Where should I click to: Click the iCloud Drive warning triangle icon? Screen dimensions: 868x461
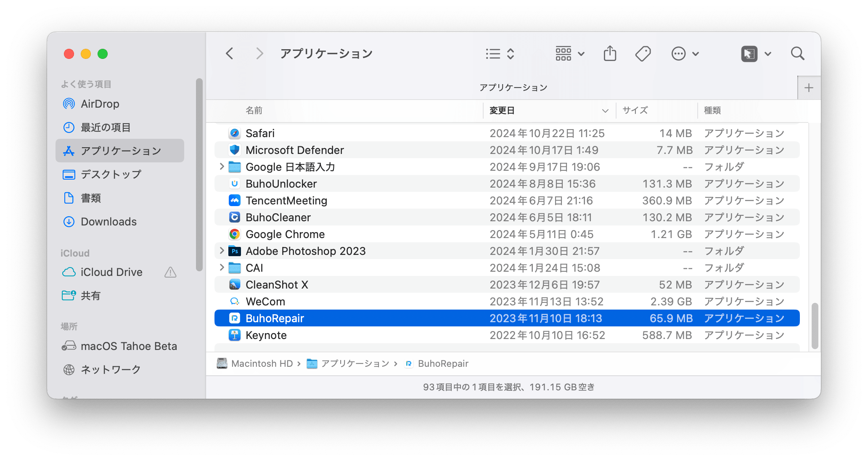click(x=170, y=272)
